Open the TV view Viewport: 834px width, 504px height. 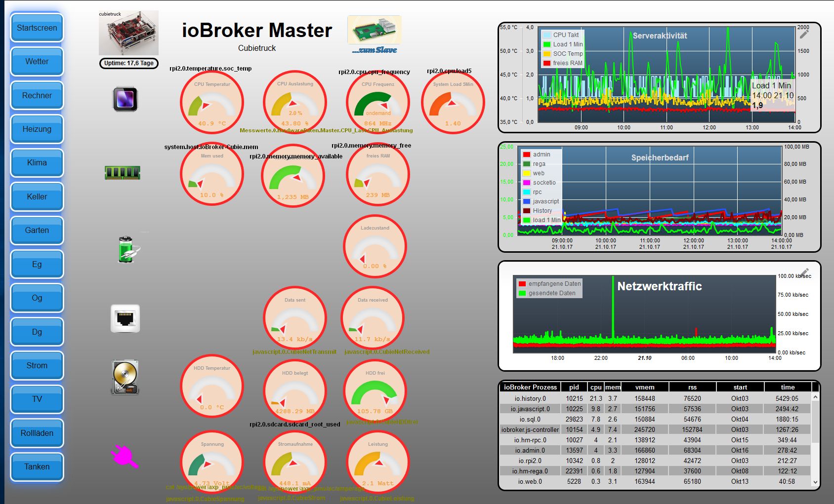click(37, 399)
